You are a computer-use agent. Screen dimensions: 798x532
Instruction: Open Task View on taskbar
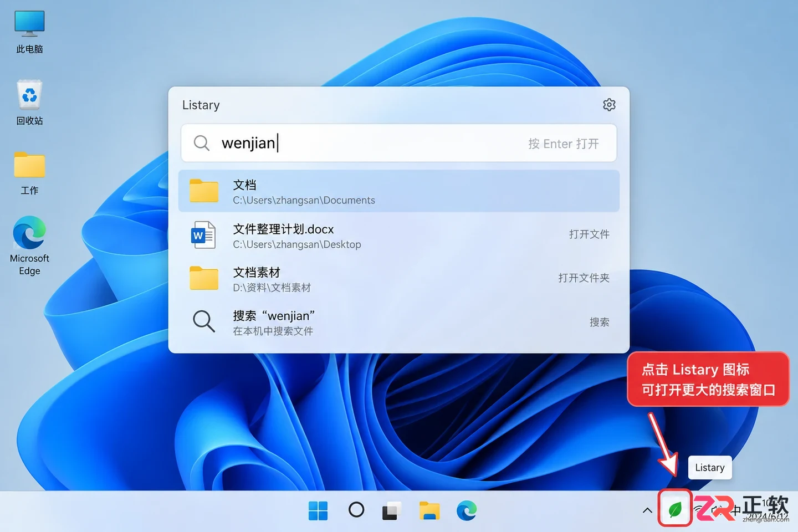[392, 510]
